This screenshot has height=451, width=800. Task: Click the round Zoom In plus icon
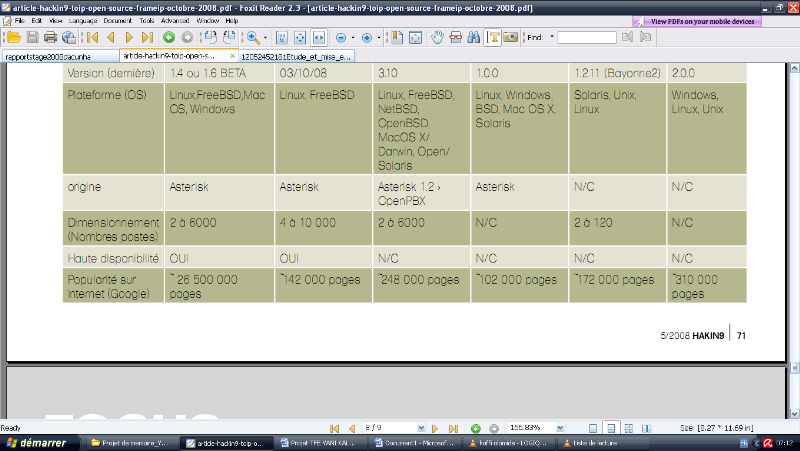point(367,38)
